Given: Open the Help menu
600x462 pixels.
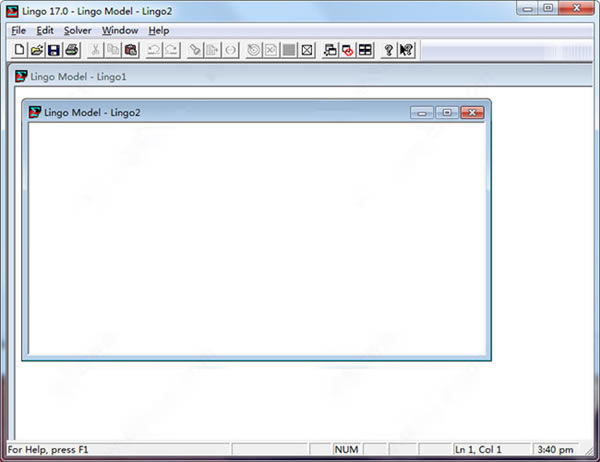Looking at the screenshot, I should (159, 30).
